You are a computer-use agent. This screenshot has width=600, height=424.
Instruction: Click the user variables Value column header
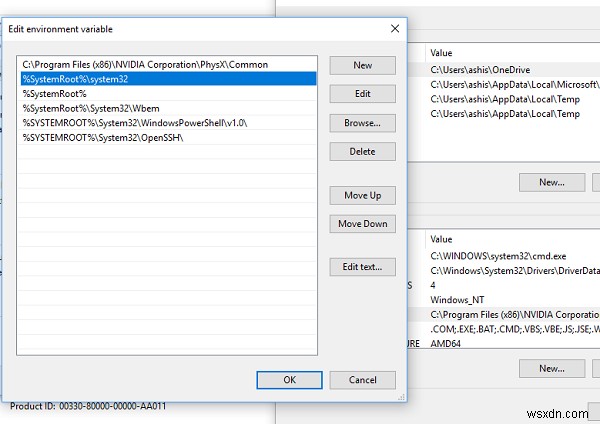coord(513,53)
